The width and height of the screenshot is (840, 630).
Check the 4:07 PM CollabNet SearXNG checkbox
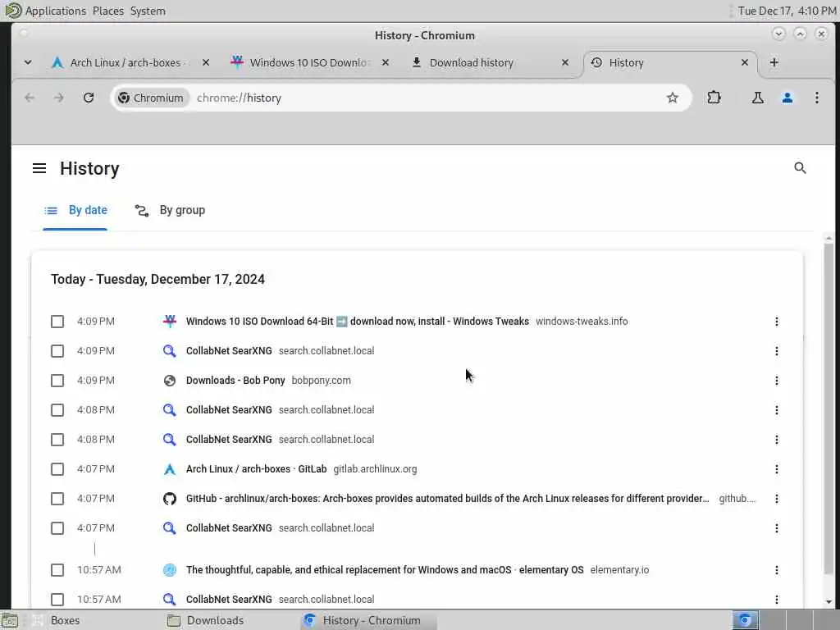57,528
